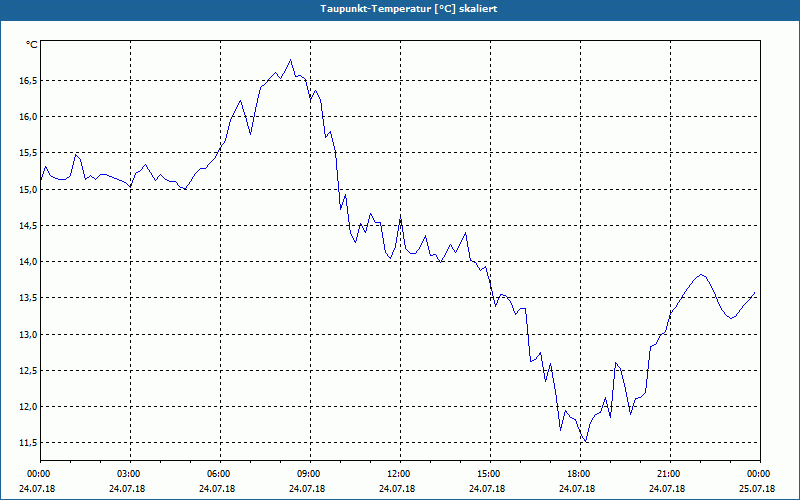Image resolution: width=800 pixels, height=500 pixels.
Task: Click the dew point peak near 08:20
Action: [290, 60]
